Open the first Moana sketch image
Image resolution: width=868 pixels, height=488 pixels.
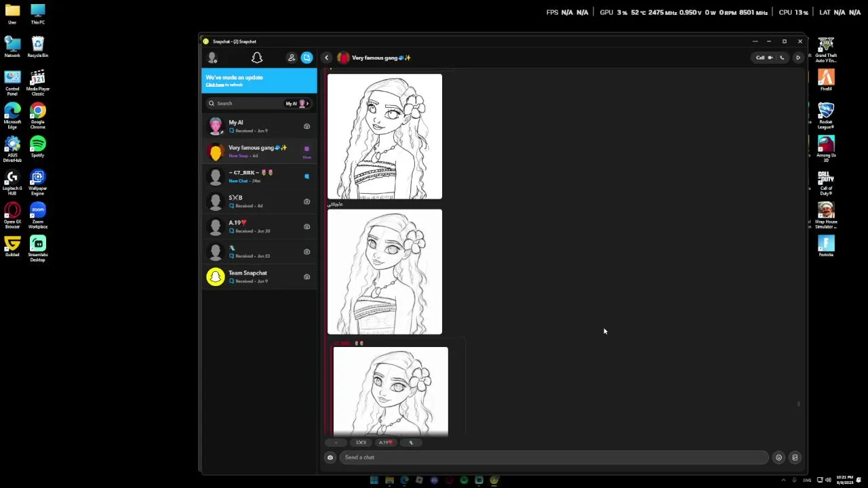[x=384, y=137]
